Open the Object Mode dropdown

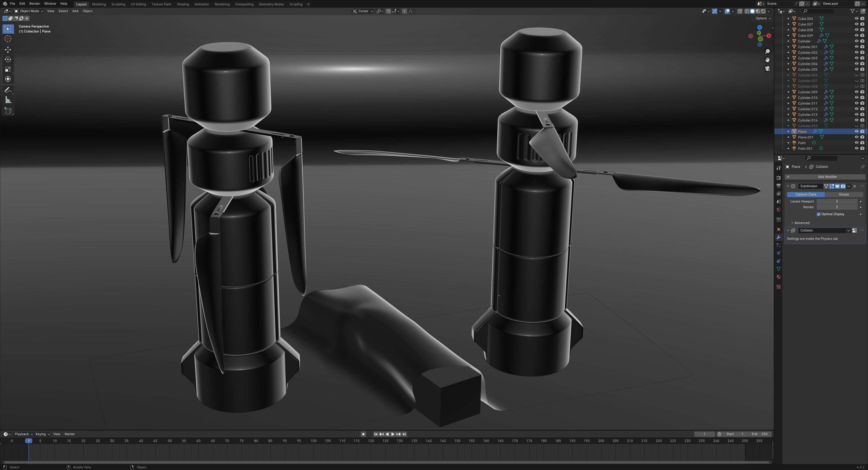29,11
